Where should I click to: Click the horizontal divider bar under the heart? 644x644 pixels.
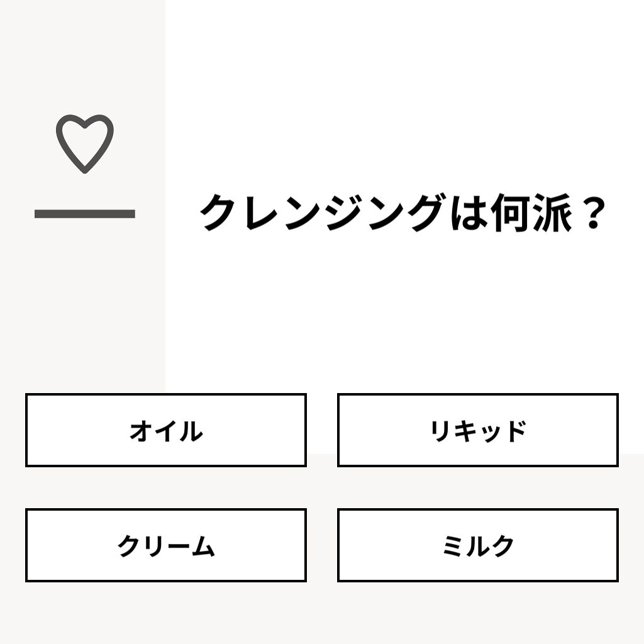tap(85, 213)
